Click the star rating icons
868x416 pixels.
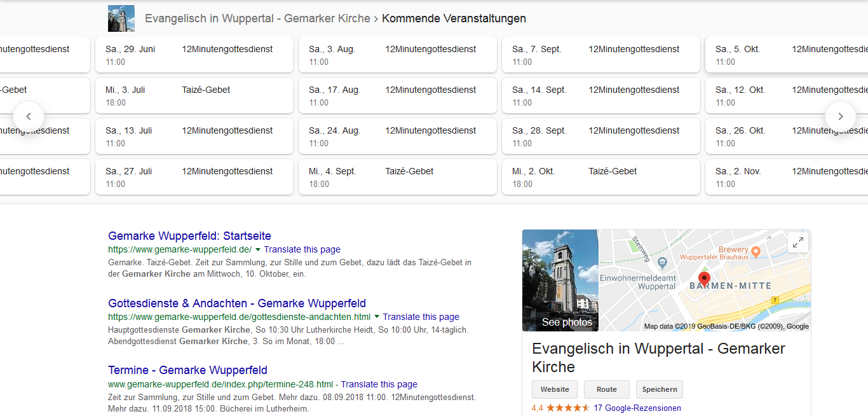point(568,408)
